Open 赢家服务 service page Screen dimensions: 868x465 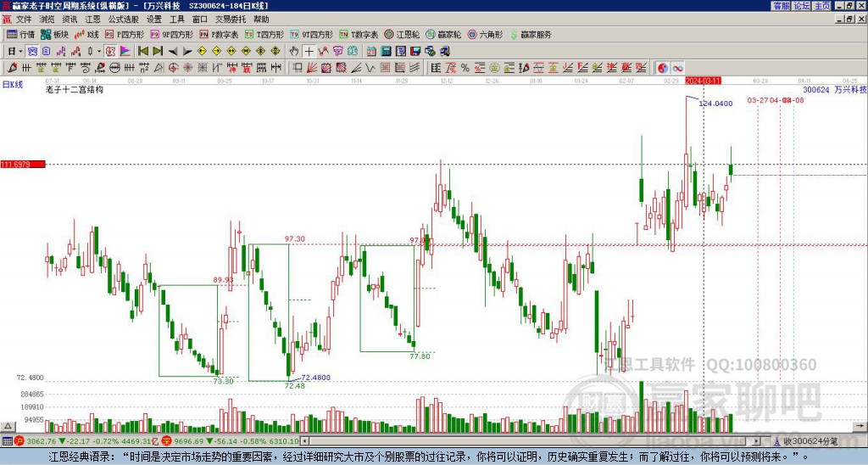(x=531, y=34)
